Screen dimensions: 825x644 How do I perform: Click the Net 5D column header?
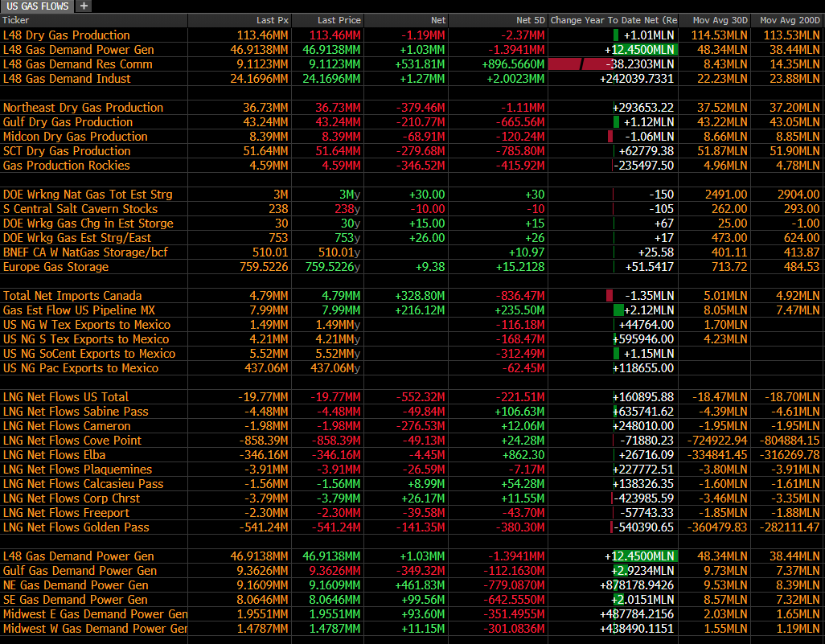click(498, 21)
